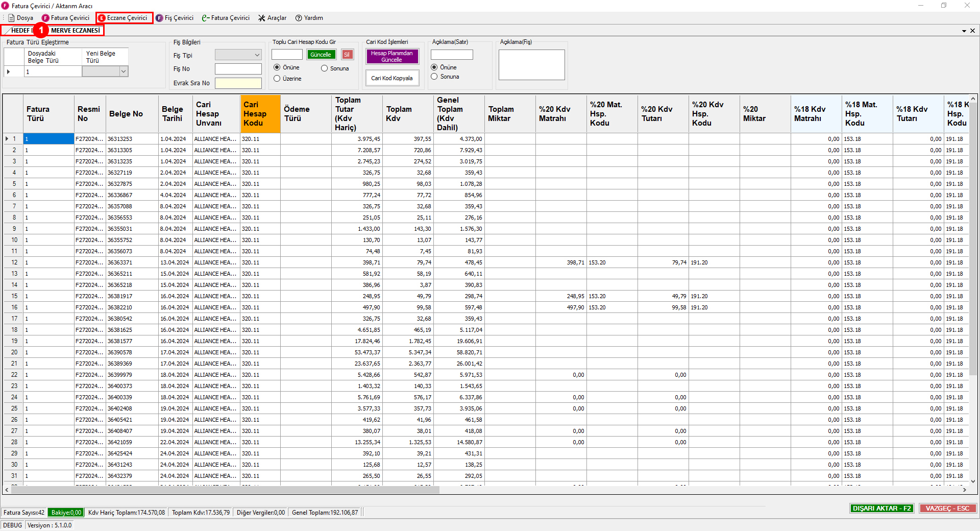Click the Dosyadaki Belge Türü cell with value 1
The height and width of the screenshot is (531, 980).
tap(53, 72)
